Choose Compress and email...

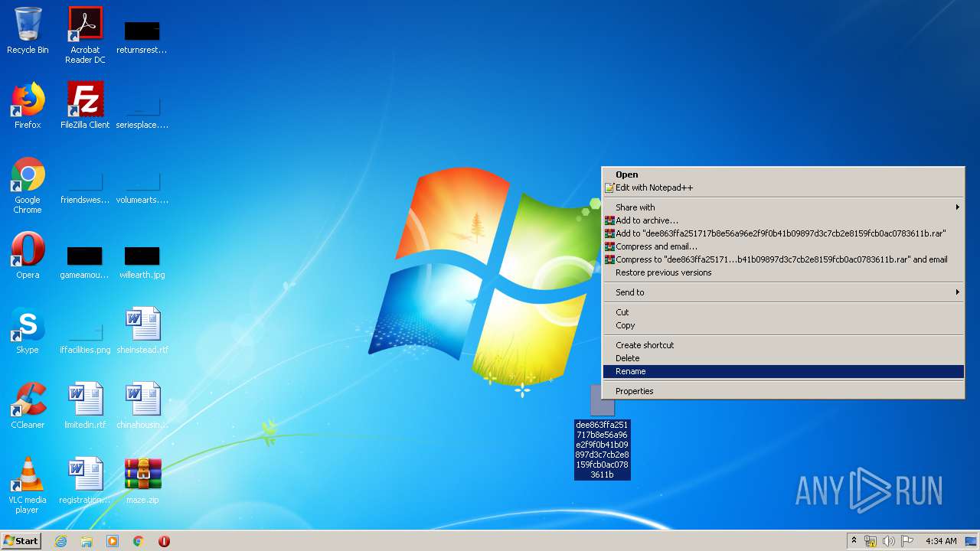pos(783,246)
